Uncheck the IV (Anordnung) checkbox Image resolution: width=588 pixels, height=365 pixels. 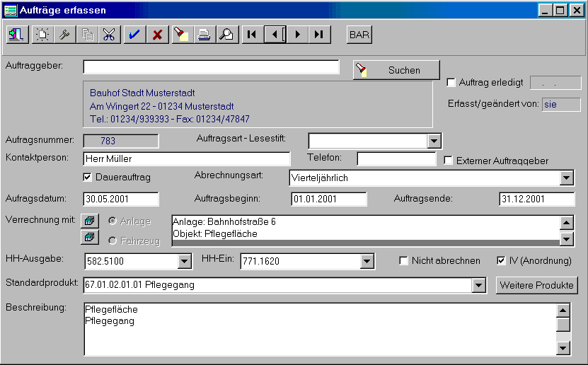click(502, 261)
